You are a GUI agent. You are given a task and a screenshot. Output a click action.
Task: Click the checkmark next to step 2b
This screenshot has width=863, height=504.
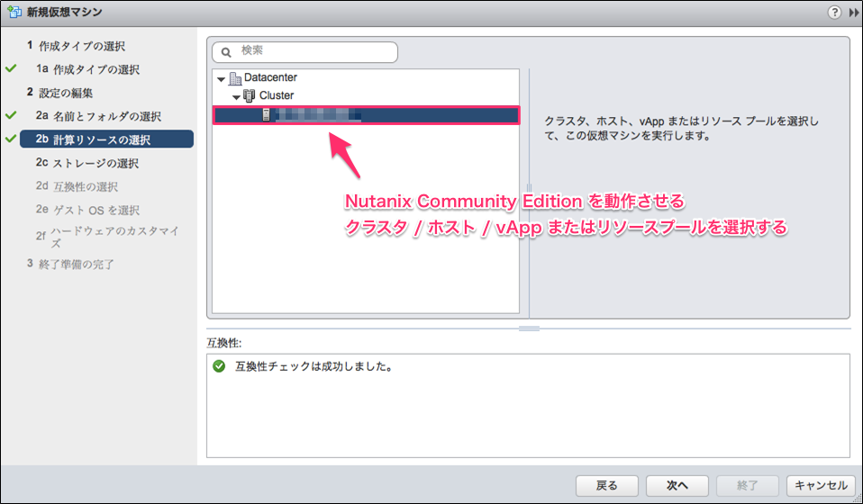tap(11, 139)
